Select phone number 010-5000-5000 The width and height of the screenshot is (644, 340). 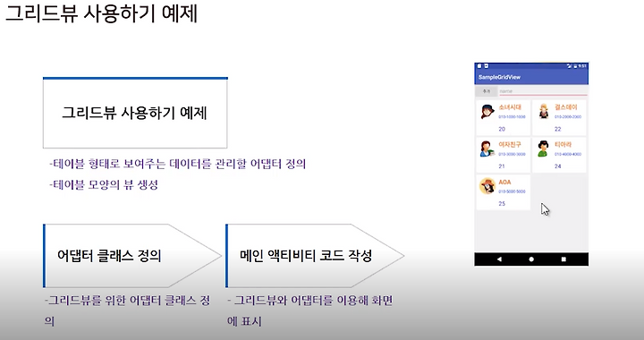tap(512, 191)
